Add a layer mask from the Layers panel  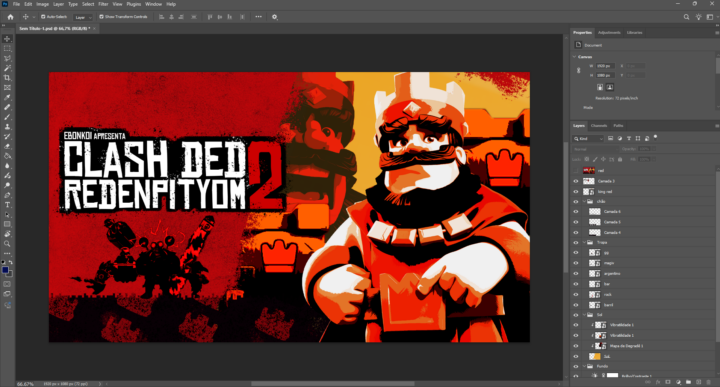coord(668,382)
